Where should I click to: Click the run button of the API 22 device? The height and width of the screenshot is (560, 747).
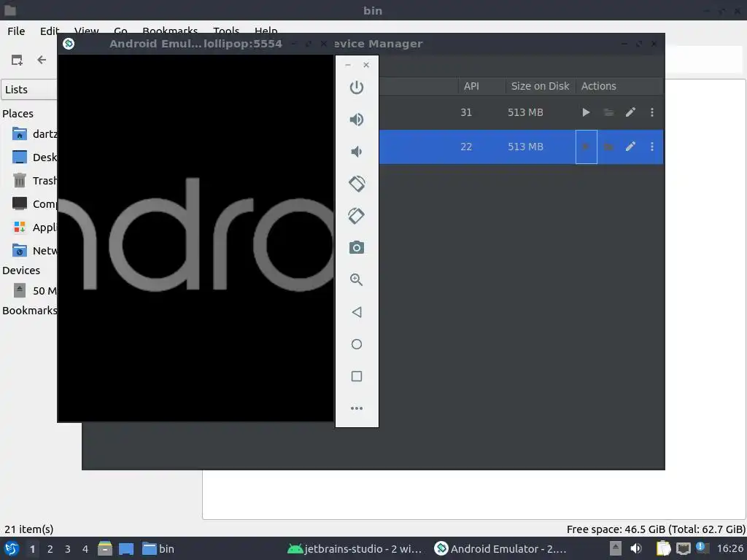tap(586, 147)
